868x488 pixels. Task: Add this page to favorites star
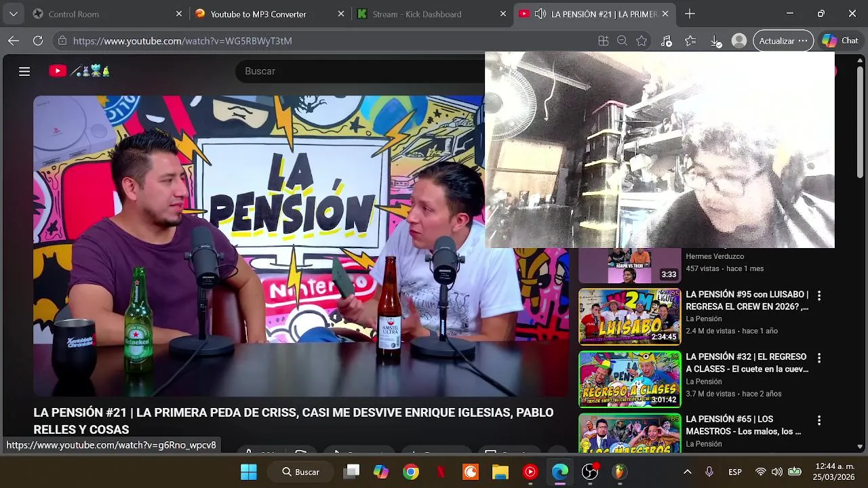click(x=642, y=41)
